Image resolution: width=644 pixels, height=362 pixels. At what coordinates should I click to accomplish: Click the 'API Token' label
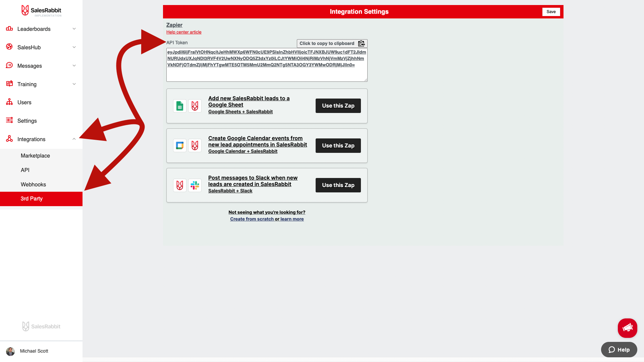point(177,43)
